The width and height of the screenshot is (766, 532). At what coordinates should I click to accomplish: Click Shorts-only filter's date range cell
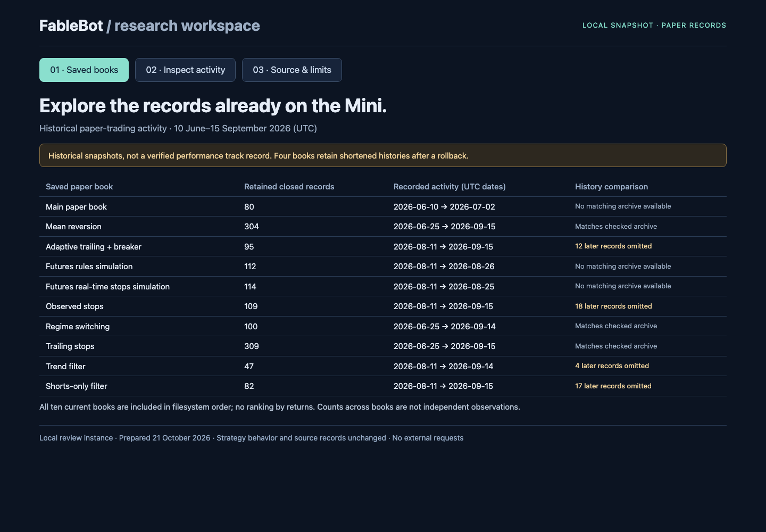(444, 386)
